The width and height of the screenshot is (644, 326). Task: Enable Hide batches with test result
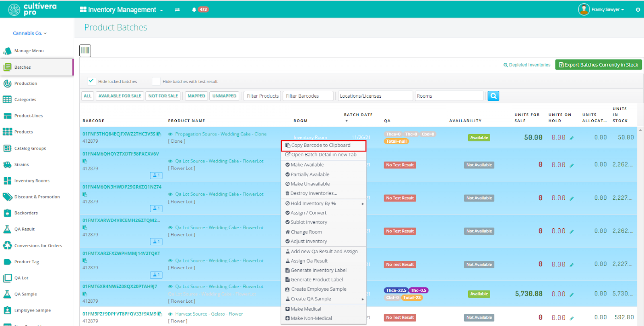coord(156,81)
